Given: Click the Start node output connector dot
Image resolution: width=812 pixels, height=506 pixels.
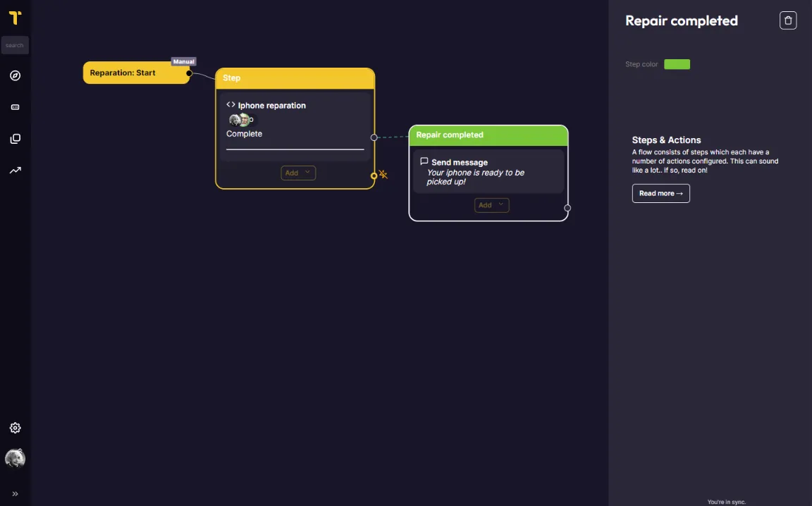Looking at the screenshot, I should tap(189, 73).
